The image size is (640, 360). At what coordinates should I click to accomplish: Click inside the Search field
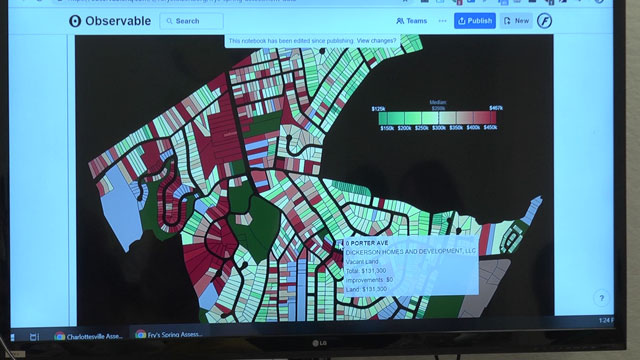coord(191,21)
